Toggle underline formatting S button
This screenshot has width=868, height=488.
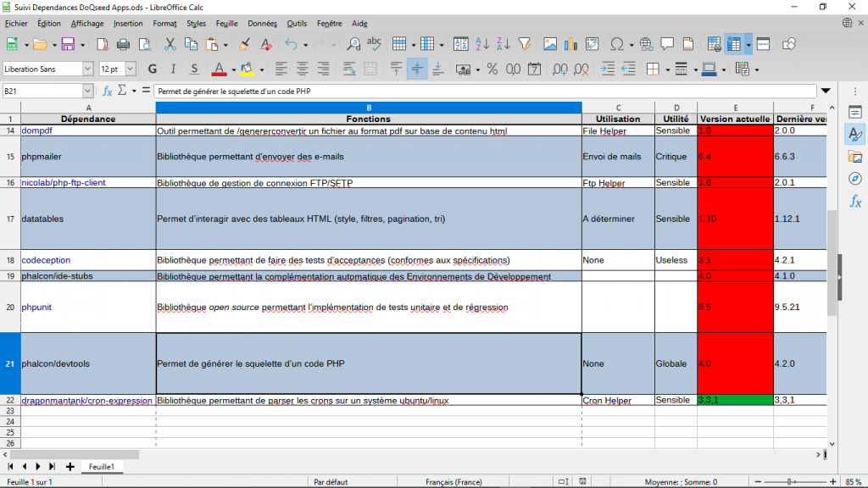(194, 69)
